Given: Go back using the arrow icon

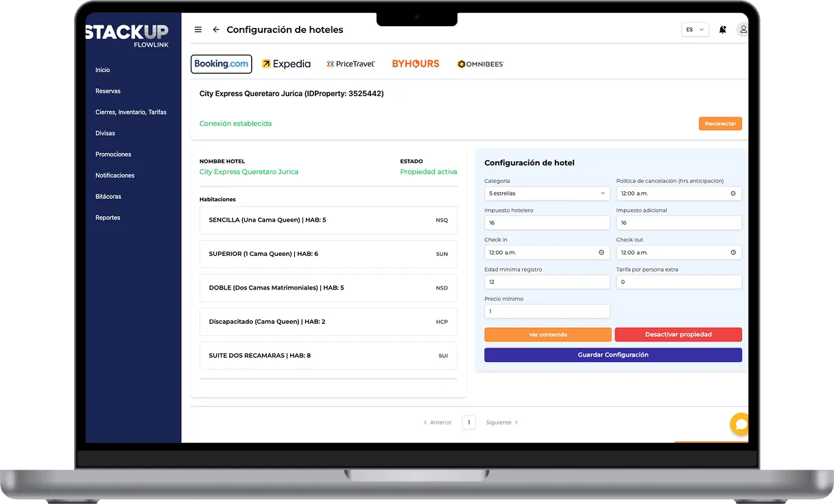Looking at the screenshot, I should [216, 29].
